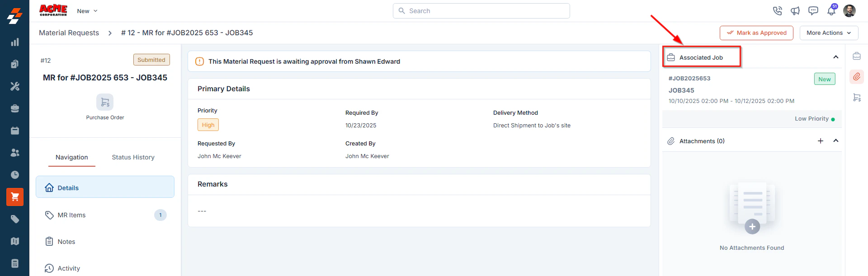868x276 pixels.
Task: Click the MR Items count badge 1
Action: point(160,215)
